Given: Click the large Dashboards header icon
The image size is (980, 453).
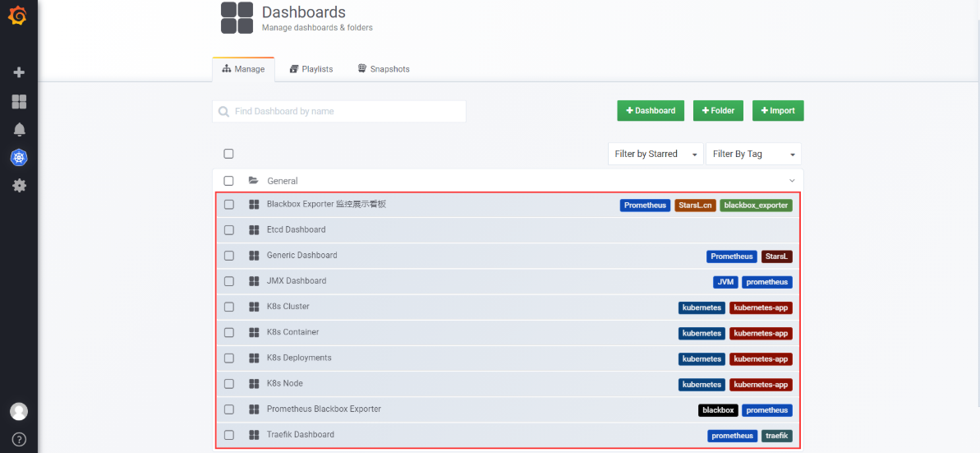Looking at the screenshot, I should [237, 17].
